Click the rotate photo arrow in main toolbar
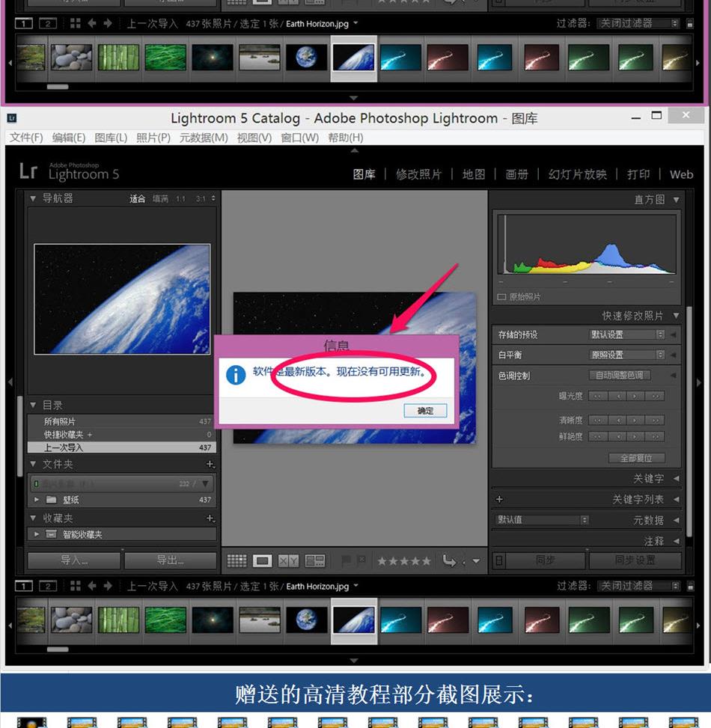This screenshot has width=711, height=728. point(449,561)
